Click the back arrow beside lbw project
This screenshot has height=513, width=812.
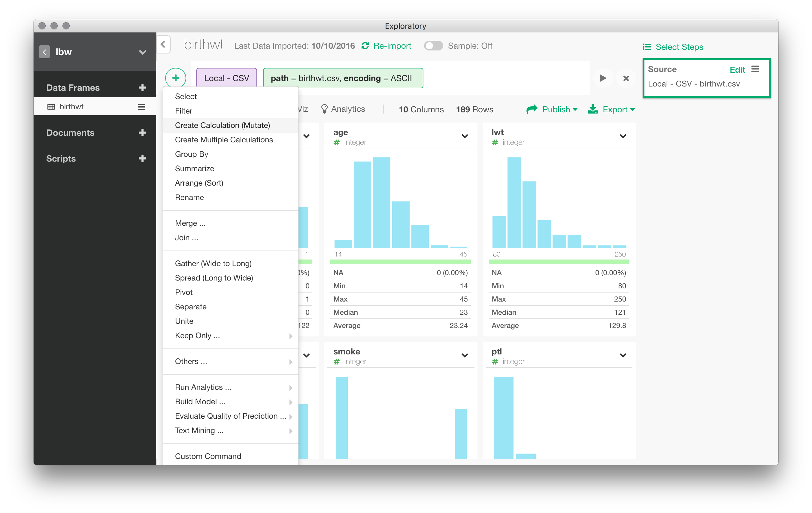tap(44, 52)
